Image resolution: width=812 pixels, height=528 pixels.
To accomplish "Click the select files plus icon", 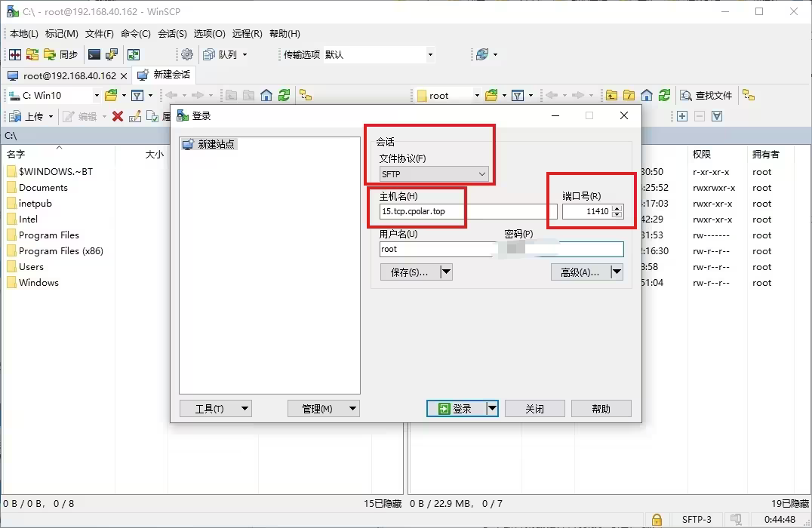I will coord(682,116).
